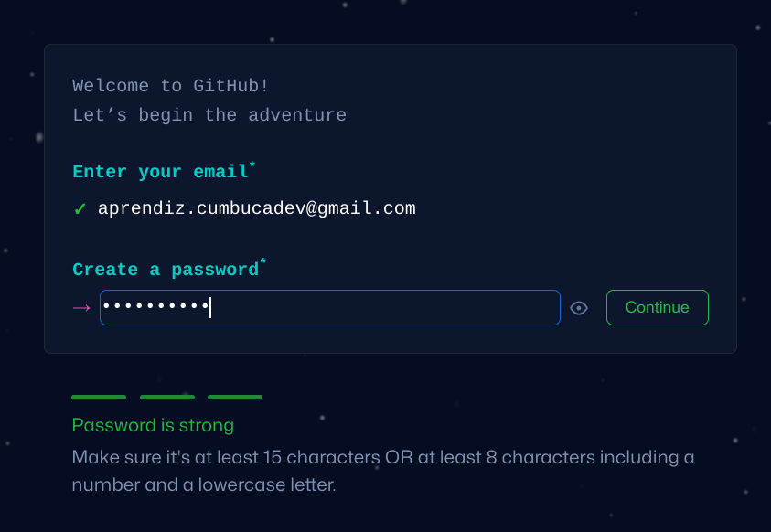This screenshot has height=532, width=771.
Task: Click the "Enter your email" label
Action: point(160,172)
